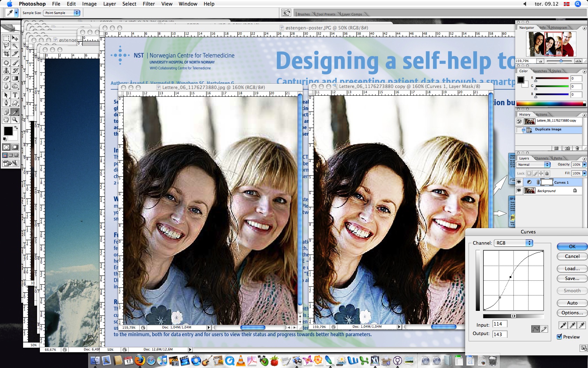
Task: Select the Notes tool
Action: tap(6, 112)
